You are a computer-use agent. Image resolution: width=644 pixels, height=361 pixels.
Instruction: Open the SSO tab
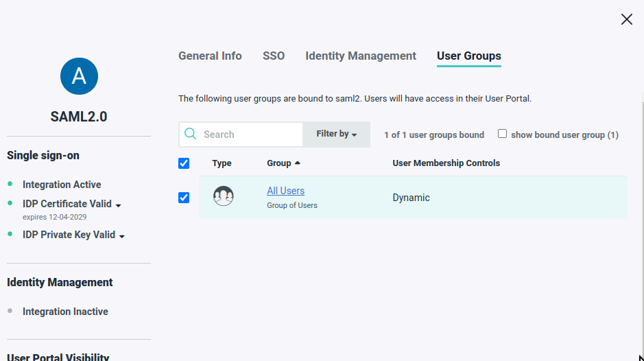[274, 56]
